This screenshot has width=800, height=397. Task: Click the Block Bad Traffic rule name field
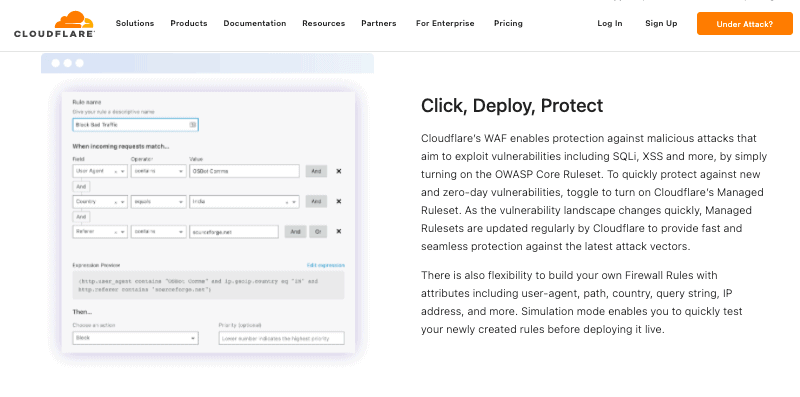click(x=135, y=125)
